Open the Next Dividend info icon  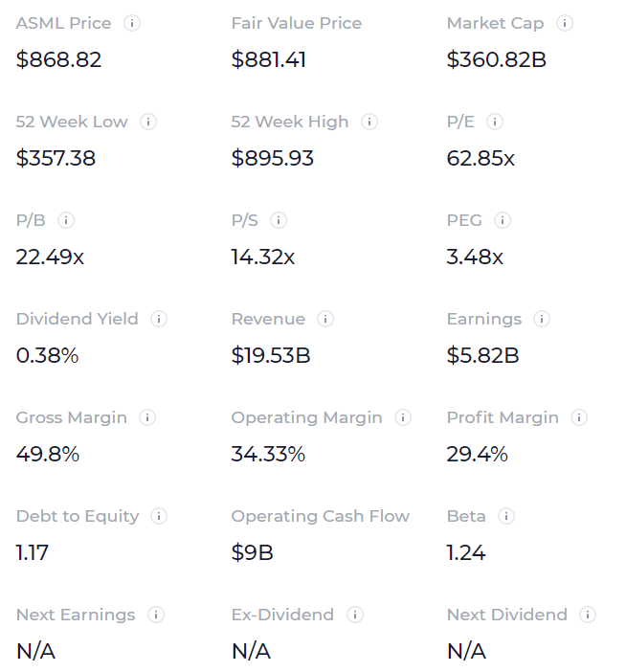point(588,615)
